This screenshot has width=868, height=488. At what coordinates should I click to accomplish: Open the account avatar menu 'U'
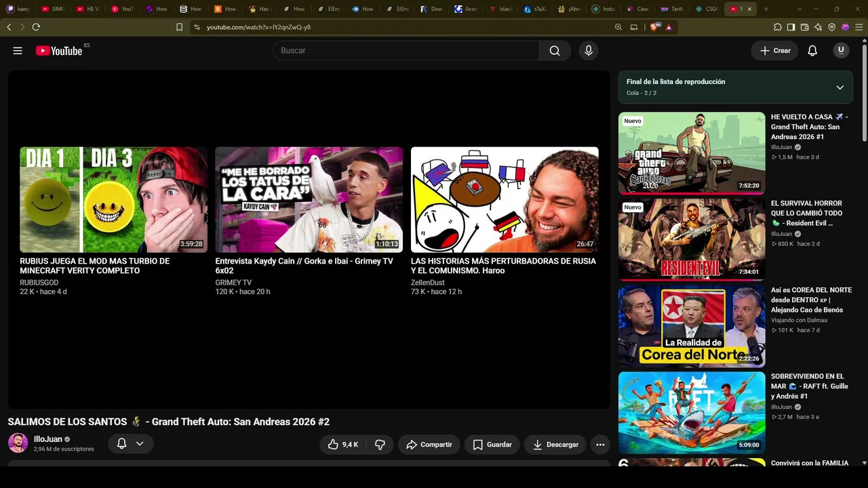tap(841, 51)
